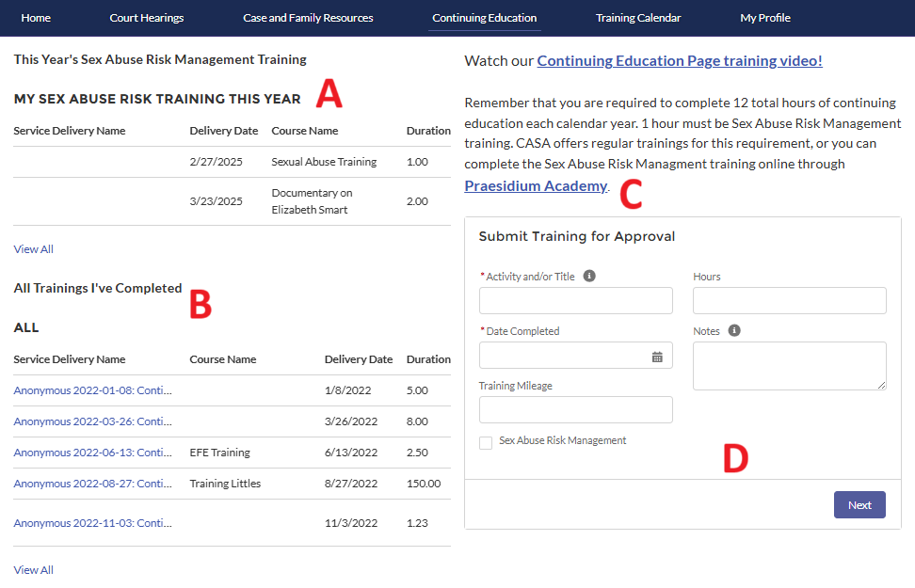Click View All under sex abuse risk training
Image resolution: width=915 pixels, height=588 pixels.
coord(33,249)
